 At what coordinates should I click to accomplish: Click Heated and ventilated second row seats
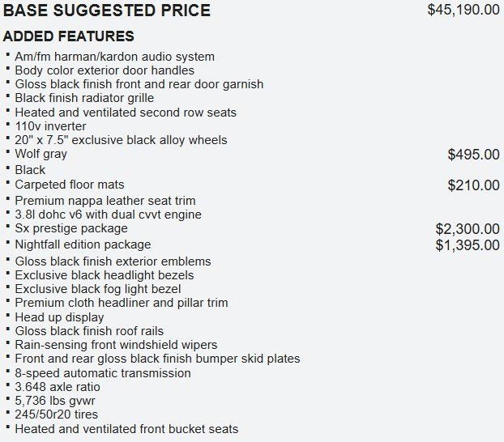(x=126, y=113)
